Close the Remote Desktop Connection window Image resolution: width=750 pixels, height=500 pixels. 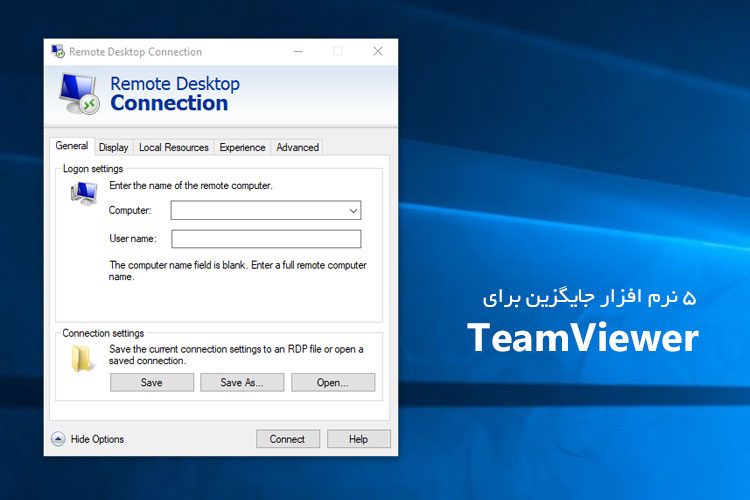click(378, 51)
